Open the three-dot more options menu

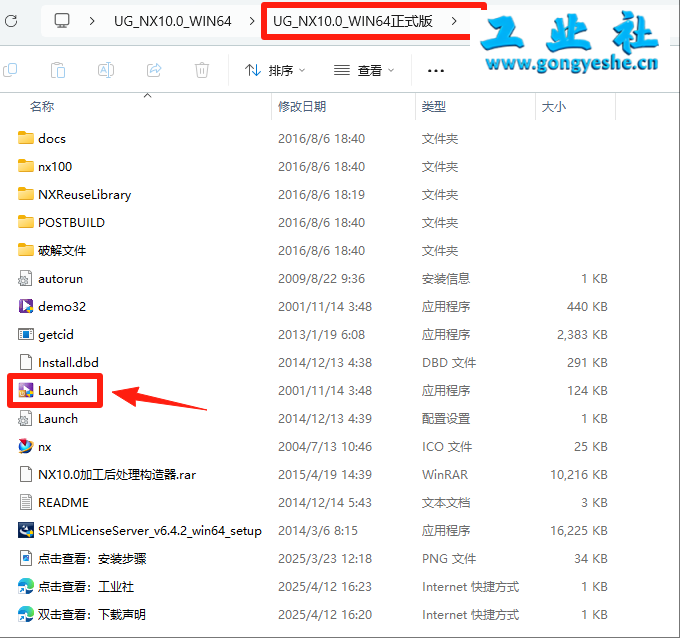click(x=436, y=71)
